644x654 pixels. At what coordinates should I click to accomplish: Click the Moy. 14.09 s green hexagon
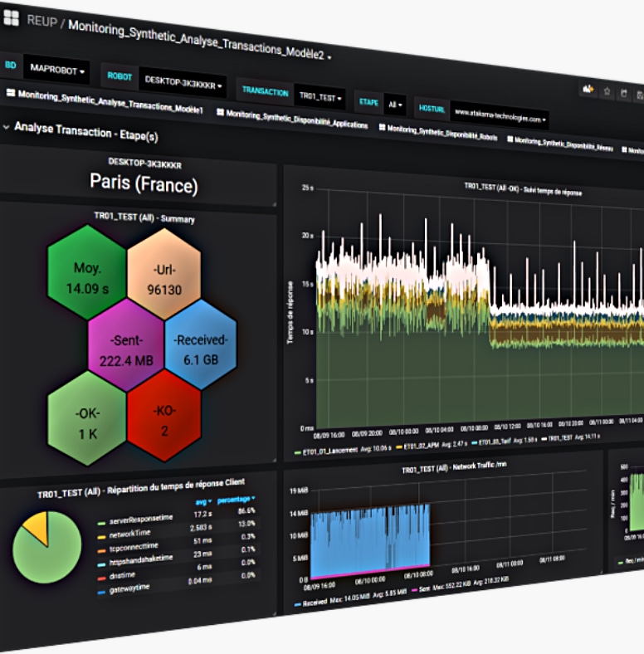(x=87, y=273)
